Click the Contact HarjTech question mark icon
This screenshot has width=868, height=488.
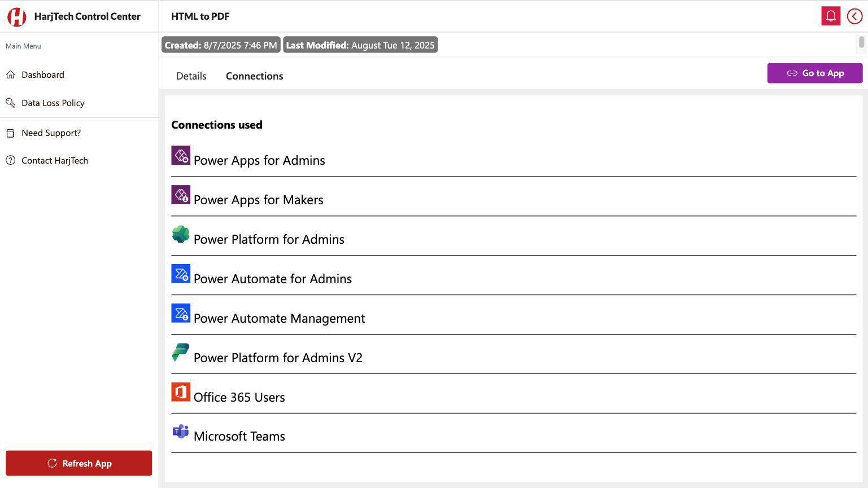tap(11, 160)
